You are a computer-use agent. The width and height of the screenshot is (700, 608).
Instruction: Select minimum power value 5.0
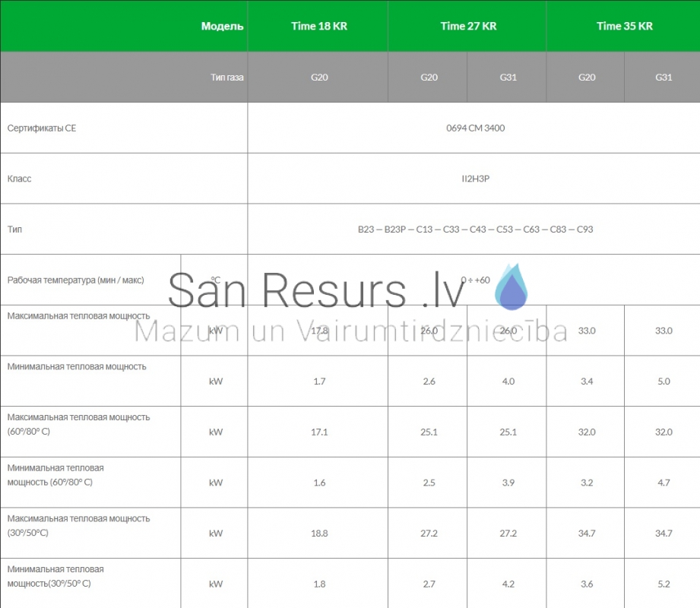click(664, 382)
